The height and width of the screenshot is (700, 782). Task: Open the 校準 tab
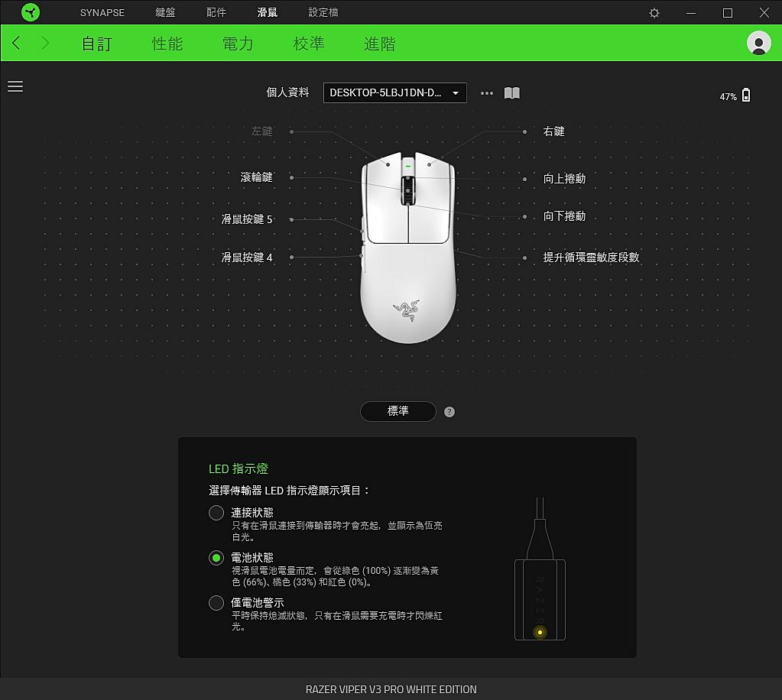[x=309, y=44]
